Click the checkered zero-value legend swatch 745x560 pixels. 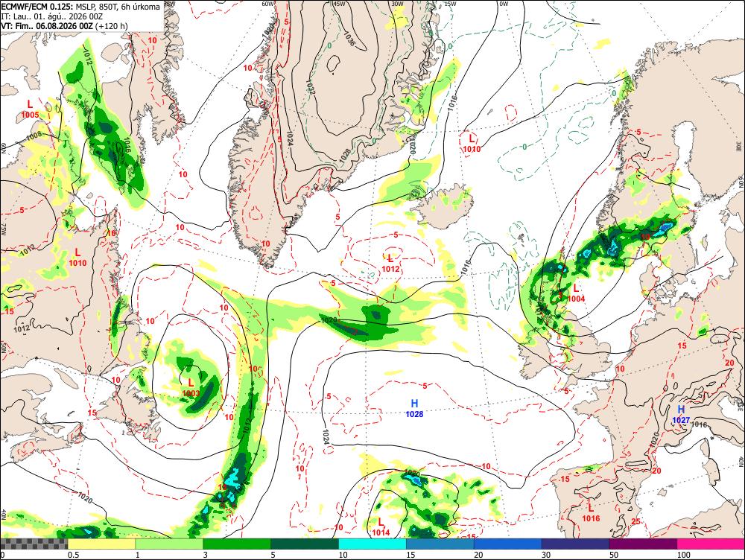(x=34, y=544)
